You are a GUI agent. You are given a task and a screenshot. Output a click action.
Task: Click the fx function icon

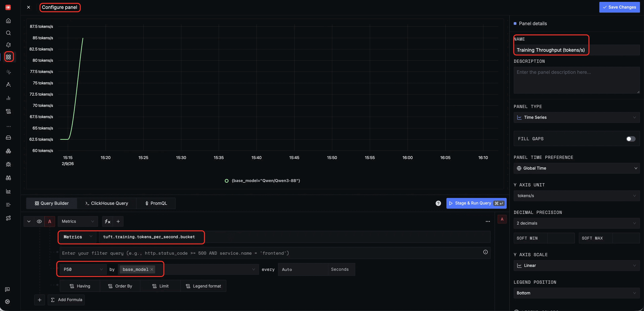point(107,221)
